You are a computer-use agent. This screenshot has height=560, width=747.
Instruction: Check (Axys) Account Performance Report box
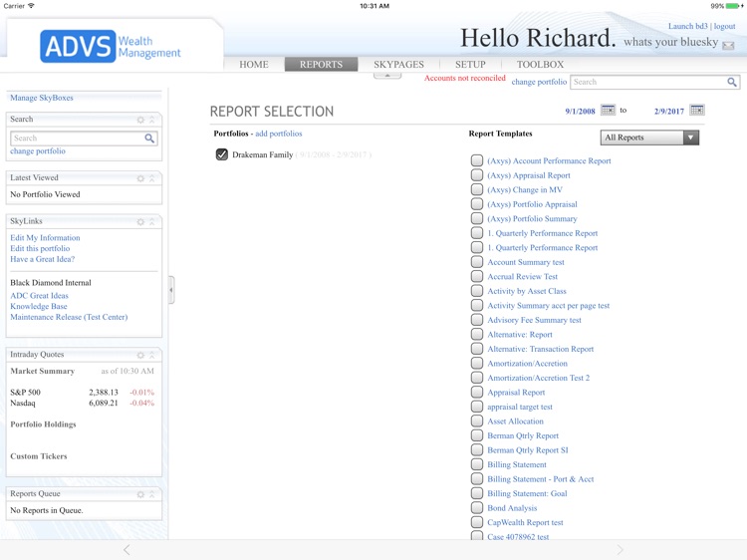pyautogui.click(x=477, y=160)
